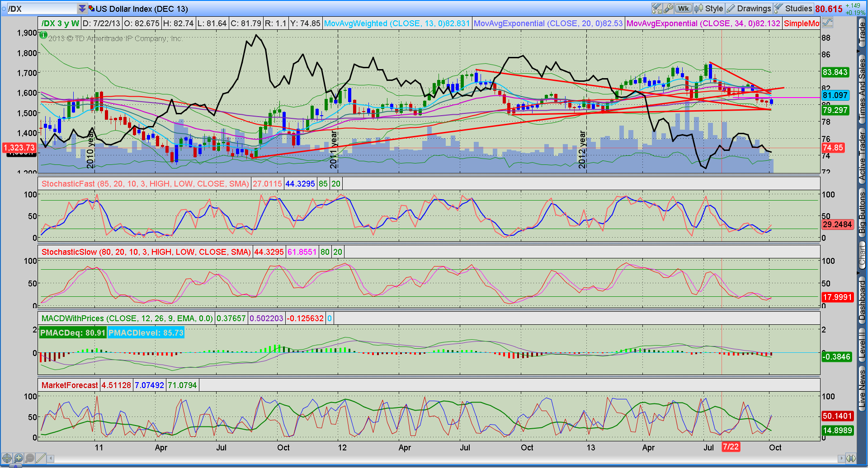Open the Big Buttons side tab
This screenshot has height=468, width=868.
tap(862, 212)
